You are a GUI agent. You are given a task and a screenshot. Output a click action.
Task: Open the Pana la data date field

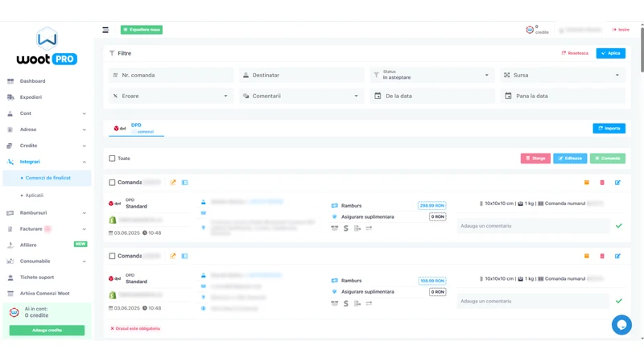coord(563,96)
